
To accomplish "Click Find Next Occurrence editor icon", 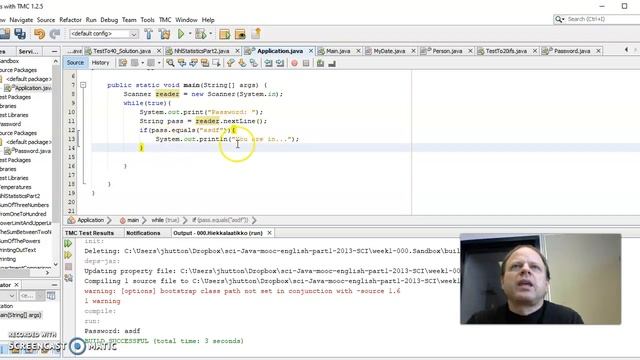I will [193, 63].
